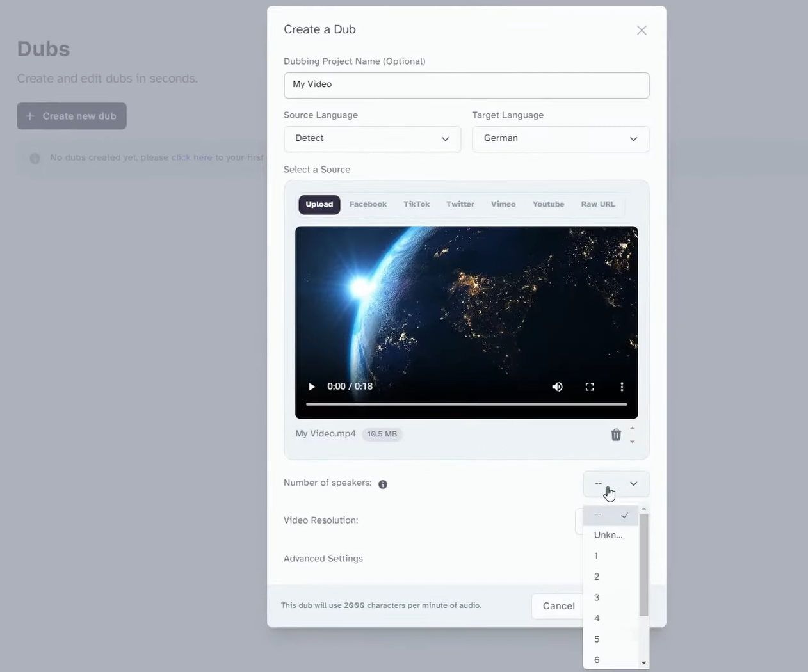Close the Create a Dub dialog
Screen dimensions: 808x672
click(642, 30)
